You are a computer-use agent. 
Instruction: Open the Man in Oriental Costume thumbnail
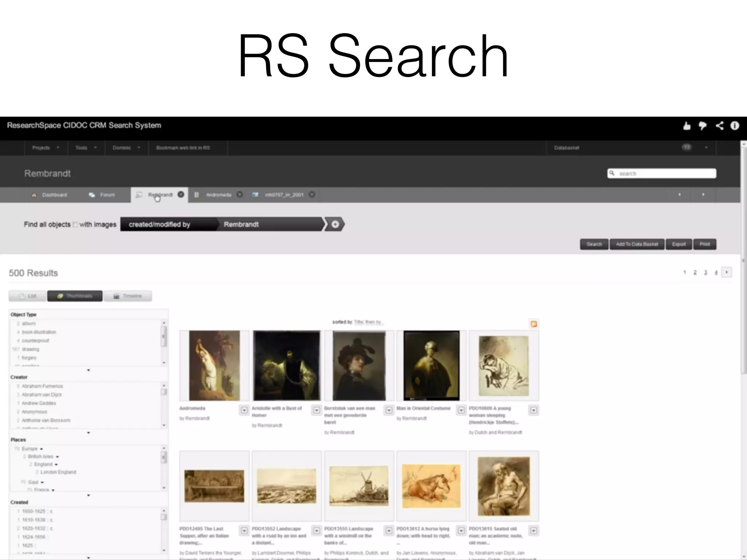click(431, 366)
